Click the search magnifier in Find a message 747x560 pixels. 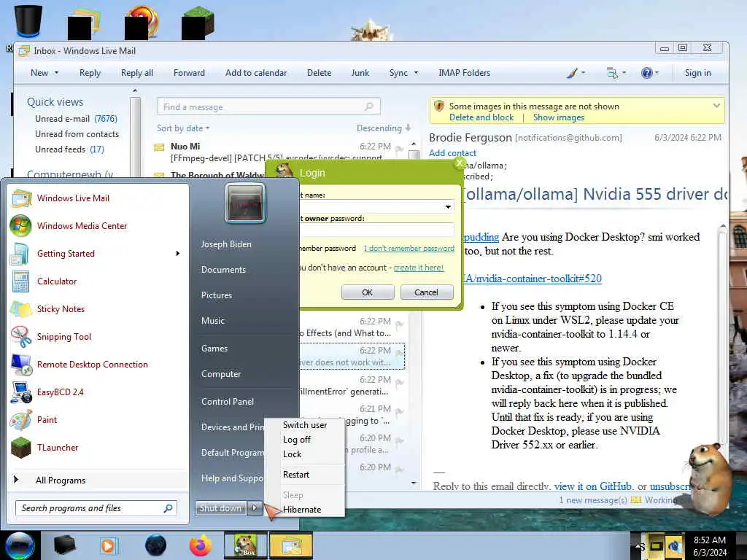(x=368, y=106)
